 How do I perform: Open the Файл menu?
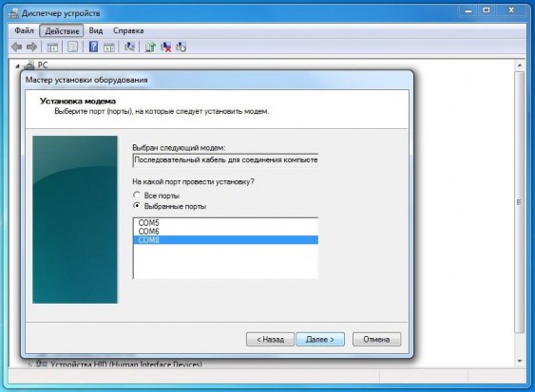(x=24, y=30)
